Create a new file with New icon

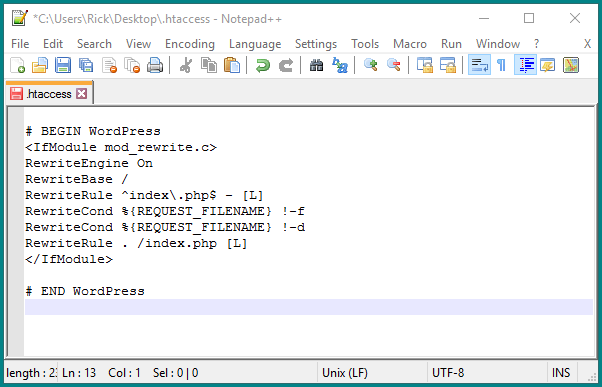17,65
